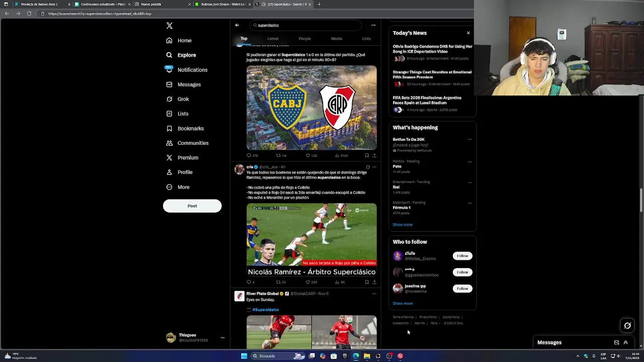Image resolution: width=644 pixels, height=362 pixels.
Task: Click the search field containing superclasico
Action: tap(305, 25)
